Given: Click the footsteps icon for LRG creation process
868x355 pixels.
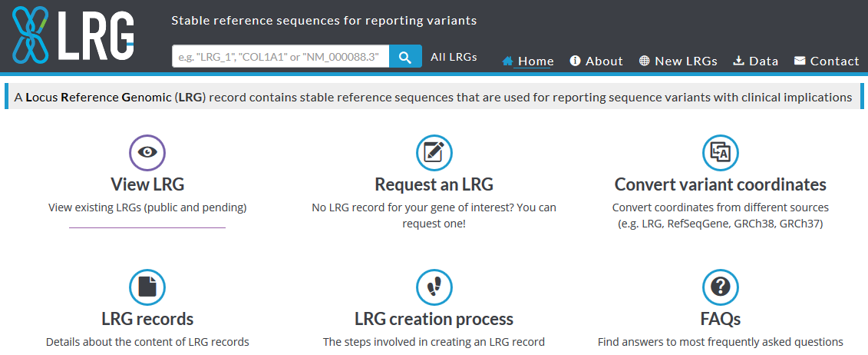Looking at the screenshot, I should [434, 287].
